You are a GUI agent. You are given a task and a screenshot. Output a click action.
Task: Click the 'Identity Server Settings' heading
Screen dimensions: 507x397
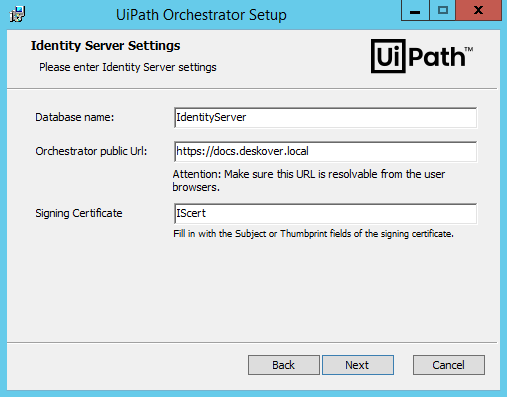(x=106, y=46)
